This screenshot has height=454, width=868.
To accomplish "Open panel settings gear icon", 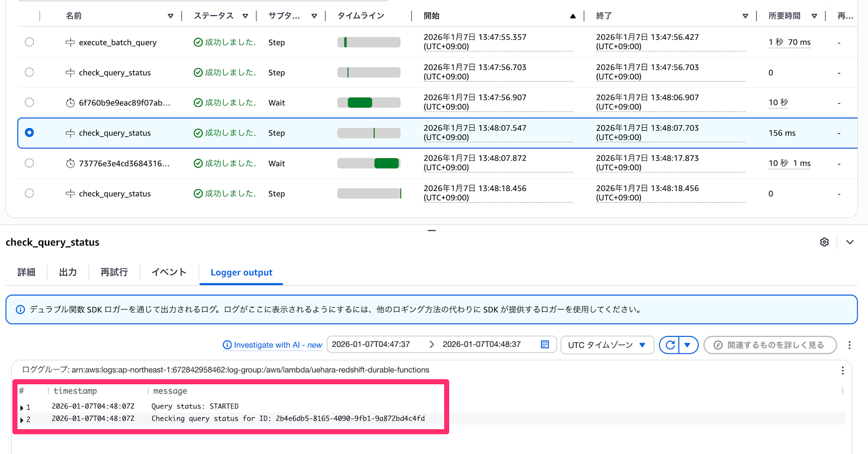I will (824, 242).
